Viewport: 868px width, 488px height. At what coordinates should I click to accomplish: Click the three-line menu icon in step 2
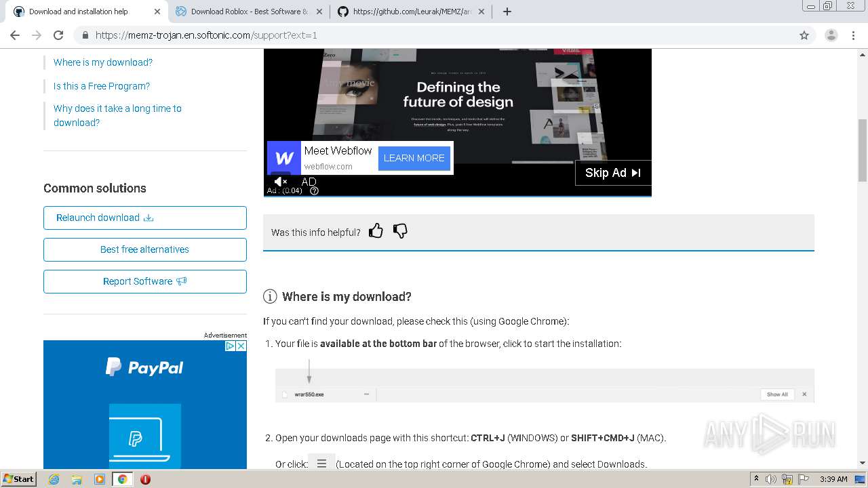click(x=321, y=464)
